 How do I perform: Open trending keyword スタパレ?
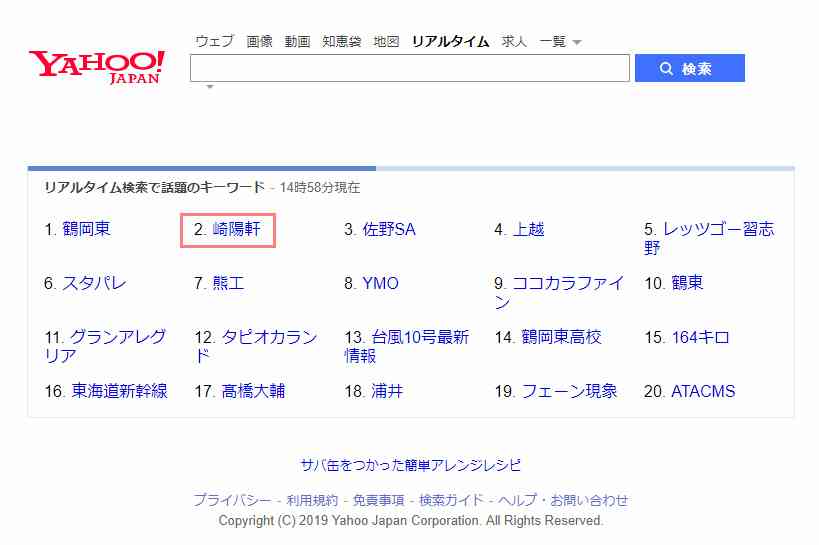95,283
